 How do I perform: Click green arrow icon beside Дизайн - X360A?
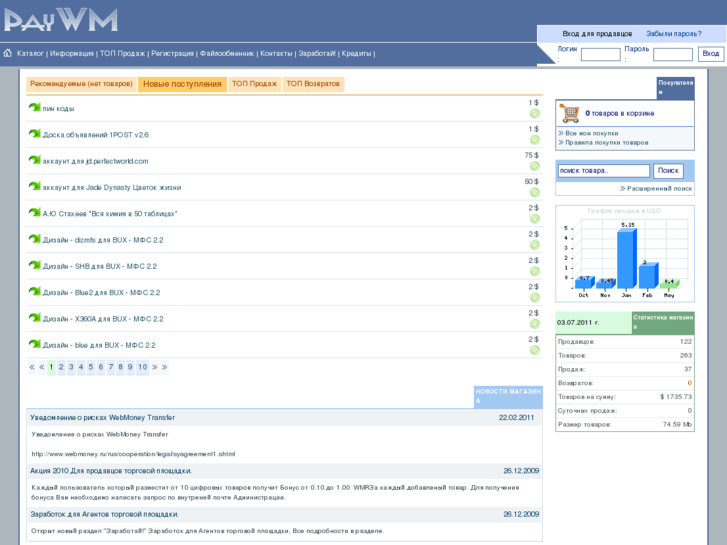click(34, 318)
